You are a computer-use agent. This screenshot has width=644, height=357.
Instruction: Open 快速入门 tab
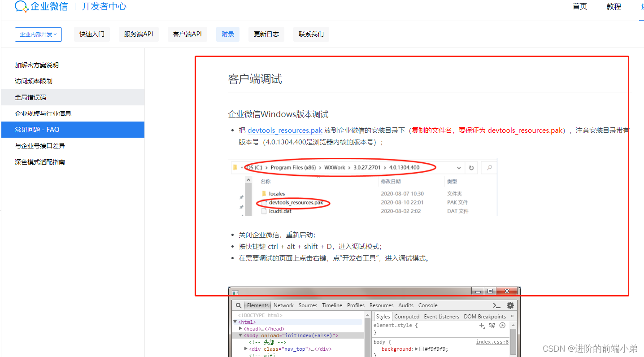[x=92, y=34]
